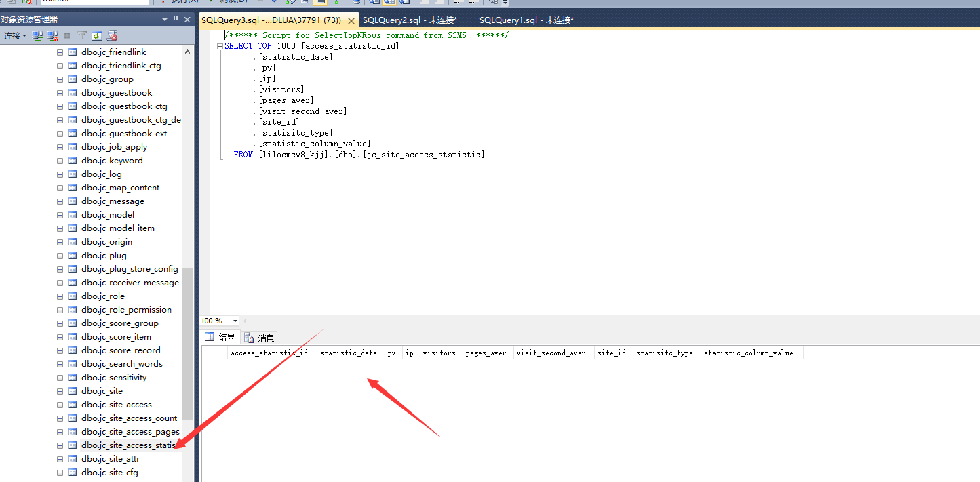Click the table icon of dbo.jc_message
This screenshot has height=482, width=980.
point(73,201)
